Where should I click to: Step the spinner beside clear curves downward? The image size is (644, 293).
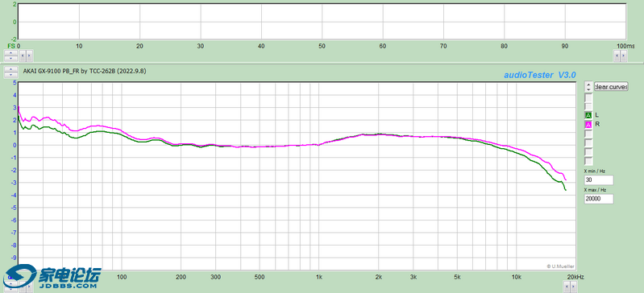[x=588, y=89]
